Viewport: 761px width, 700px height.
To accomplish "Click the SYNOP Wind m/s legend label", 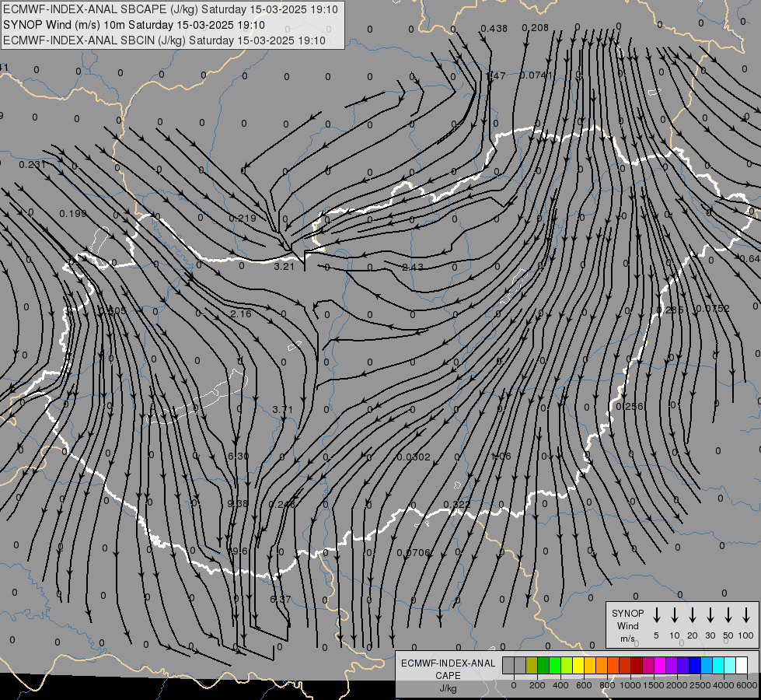I will (x=627, y=625).
